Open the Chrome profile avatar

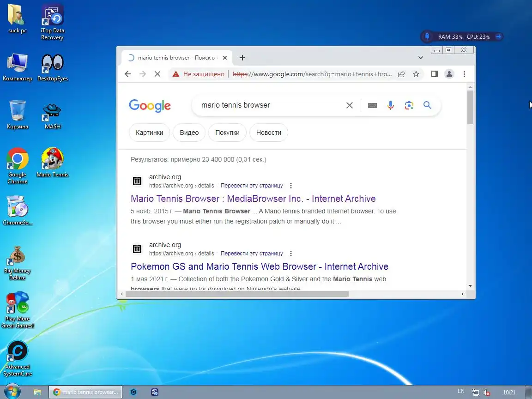point(449,74)
